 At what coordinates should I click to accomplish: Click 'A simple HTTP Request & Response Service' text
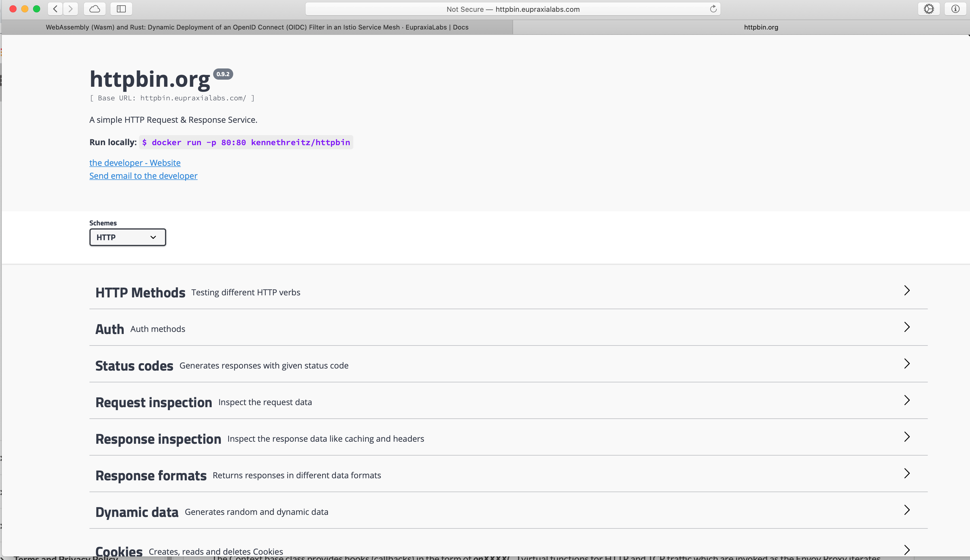coord(174,119)
